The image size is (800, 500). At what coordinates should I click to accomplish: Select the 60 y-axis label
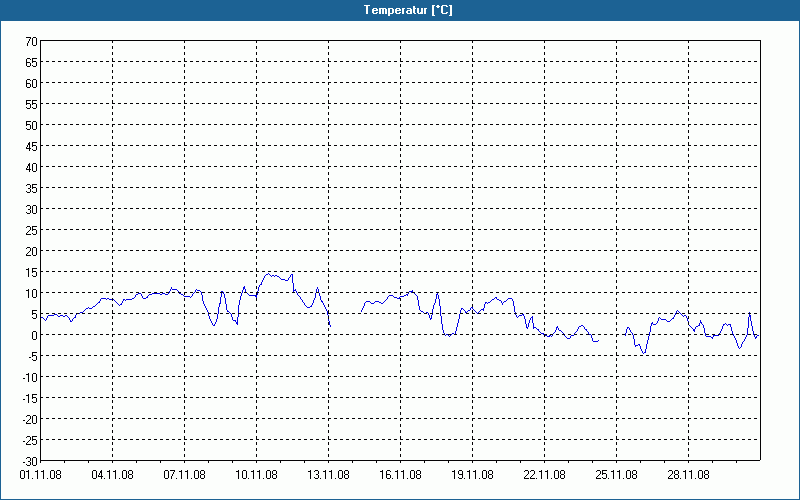pyautogui.click(x=32, y=83)
